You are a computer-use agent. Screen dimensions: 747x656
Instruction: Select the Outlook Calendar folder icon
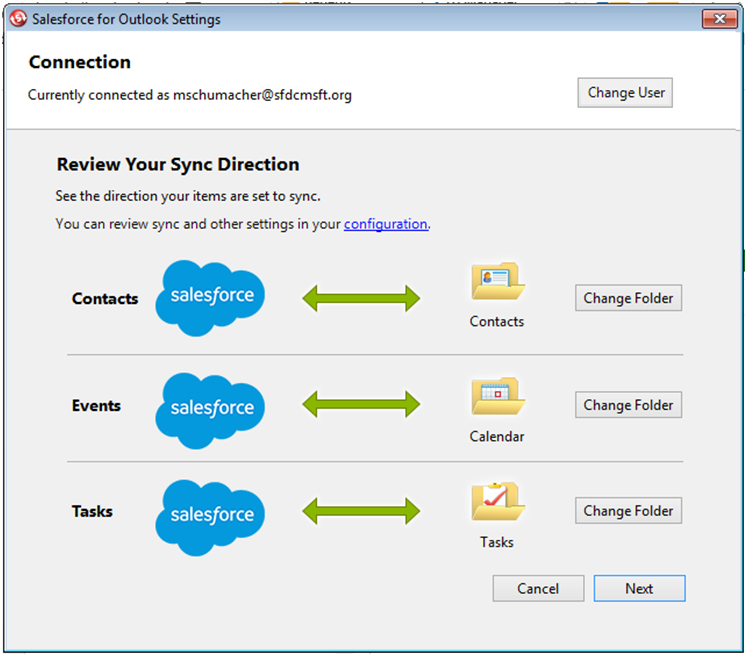(497, 398)
